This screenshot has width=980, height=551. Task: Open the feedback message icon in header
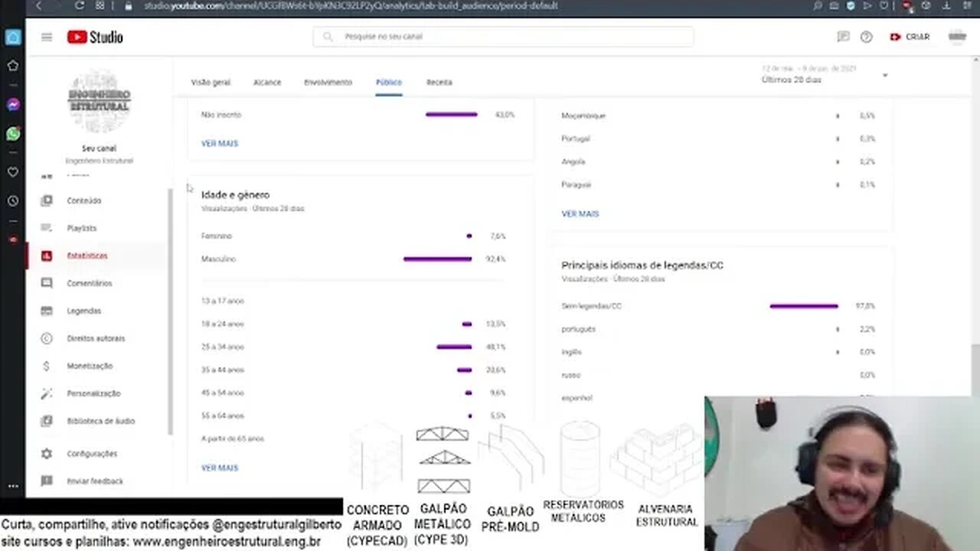pyautogui.click(x=843, y=37)
